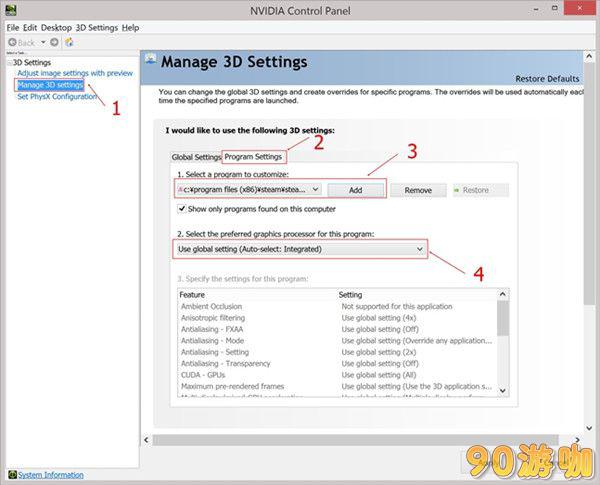Click the horizontal scrollbar left arrow
The height and width of the screenshot is (485, 600).
146,440
